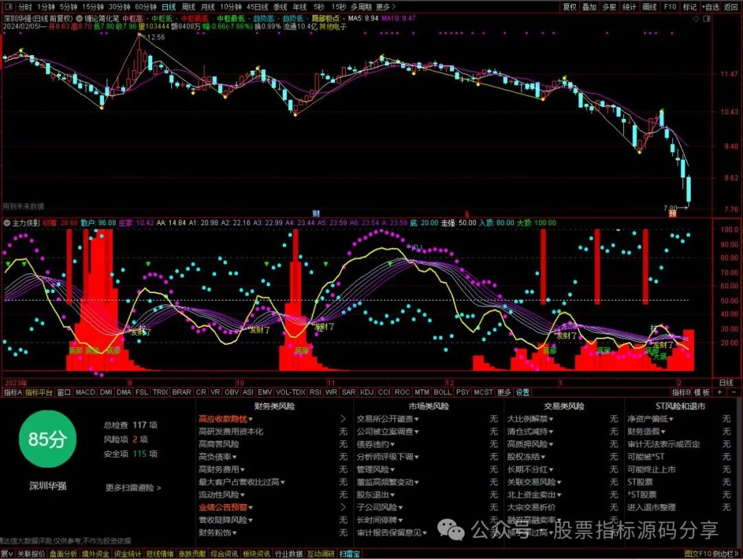The width and height of the screenshot is (743, 560).
Task: Open the indicator 设置 settings
Action: click(523, 392)
